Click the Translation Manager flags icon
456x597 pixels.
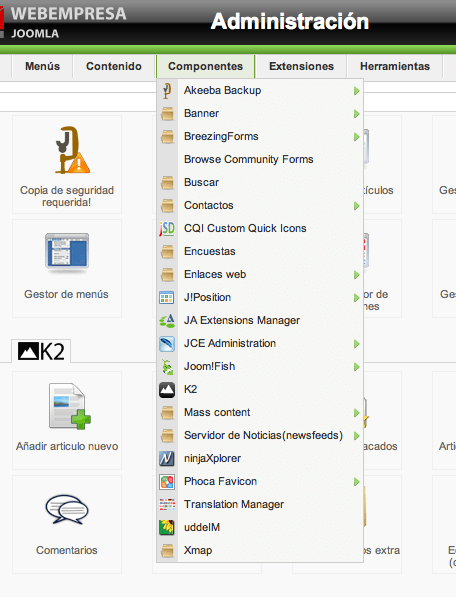click(167, 504)
